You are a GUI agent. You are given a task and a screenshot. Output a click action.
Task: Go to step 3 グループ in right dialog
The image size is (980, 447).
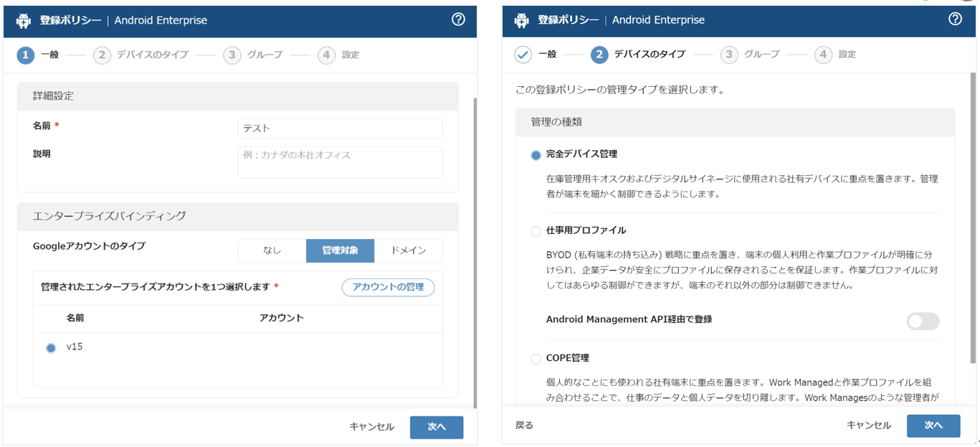[750, 55]
